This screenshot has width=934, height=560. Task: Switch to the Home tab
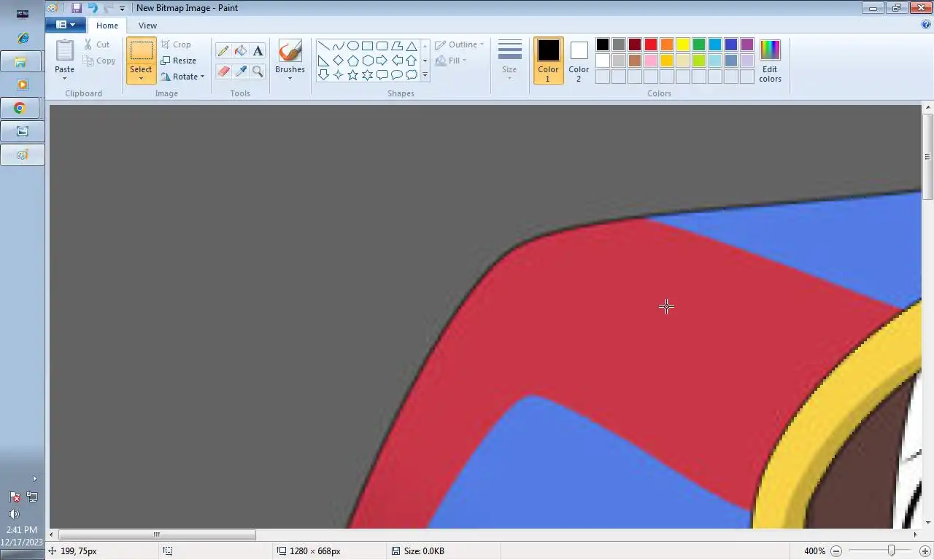[107, 26]
